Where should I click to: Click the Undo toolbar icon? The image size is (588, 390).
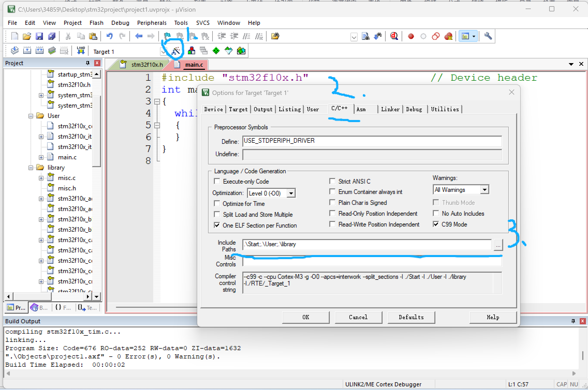[x=109, y=36]
